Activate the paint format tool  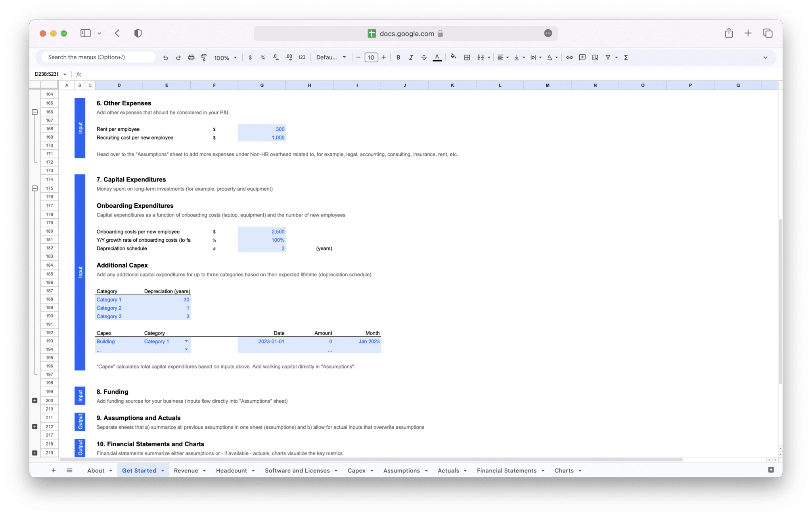click(204, 57)
